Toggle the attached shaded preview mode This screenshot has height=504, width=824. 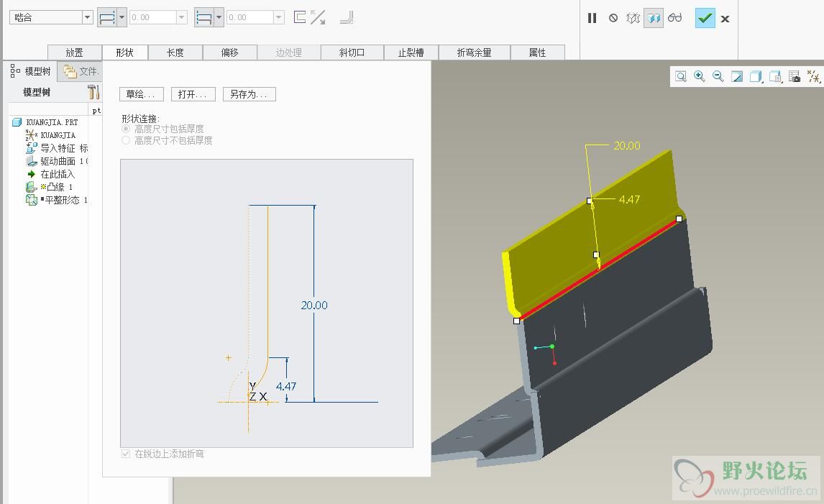tap(653, 19)
